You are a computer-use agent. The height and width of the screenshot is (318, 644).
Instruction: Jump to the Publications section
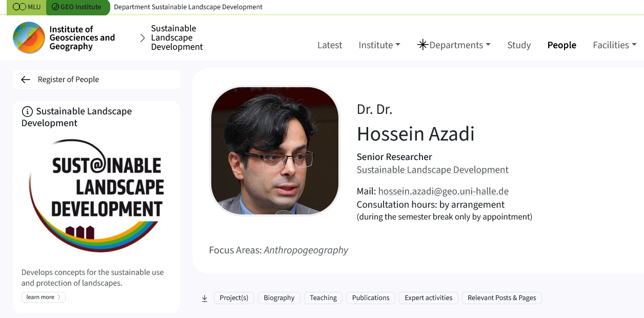click(371, 297)
